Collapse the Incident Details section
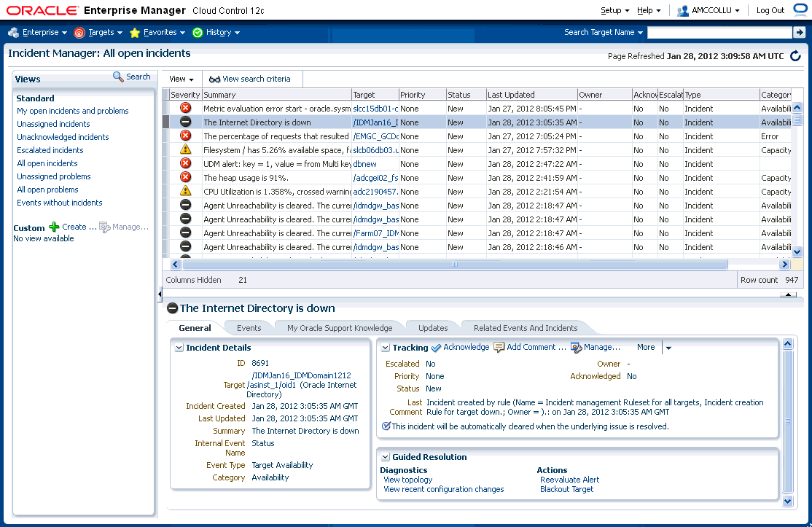This screenshot has width=812, height=527. (x=179, y=348)
